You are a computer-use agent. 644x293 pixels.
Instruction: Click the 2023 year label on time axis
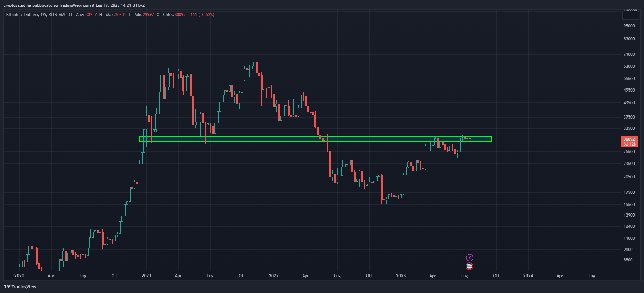(401, 276)
